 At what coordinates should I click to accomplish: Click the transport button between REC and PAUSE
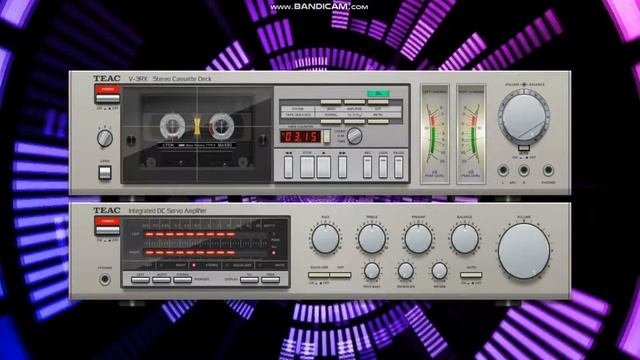click(383, 167)
